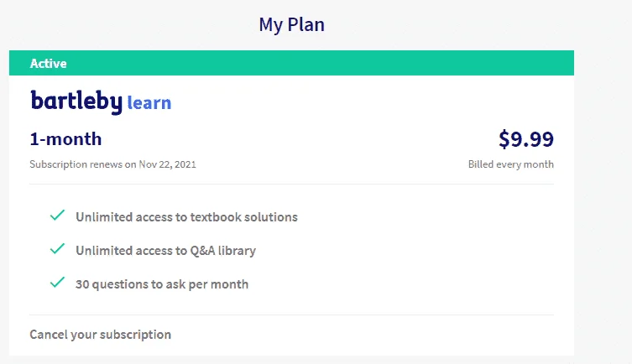632x364 pixels.
Task: Click the divider line above the features list
Action: [x=291, y=184]
